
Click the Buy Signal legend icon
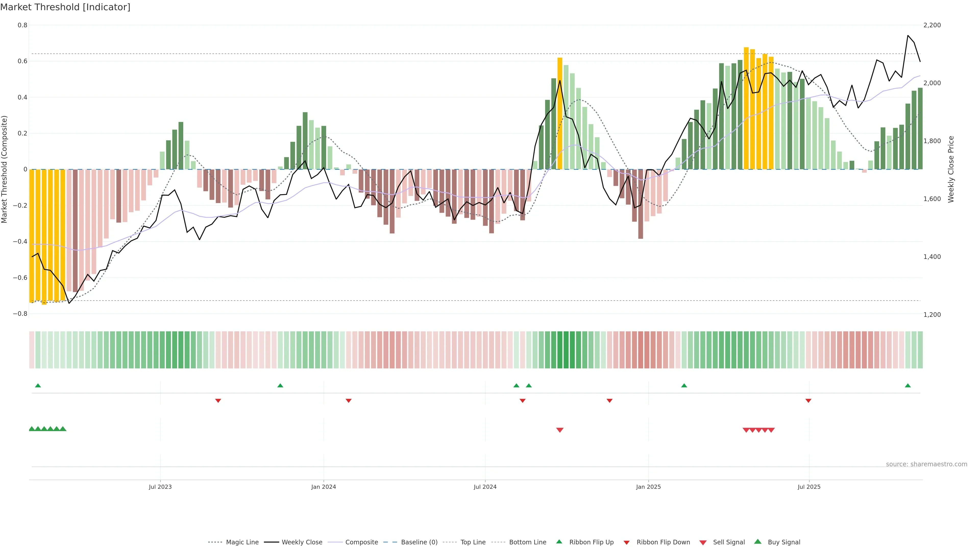pos(758,542)
